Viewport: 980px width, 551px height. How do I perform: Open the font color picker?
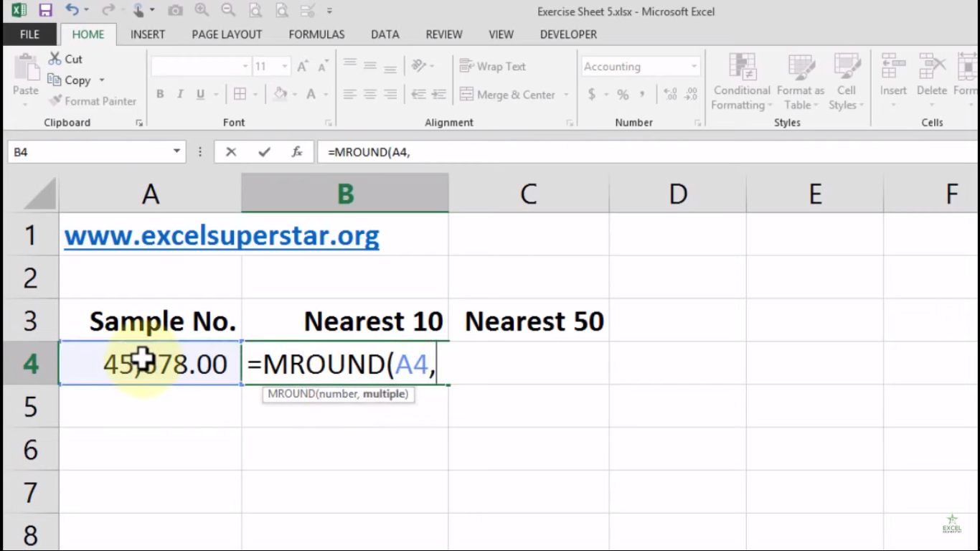(311, 94)
